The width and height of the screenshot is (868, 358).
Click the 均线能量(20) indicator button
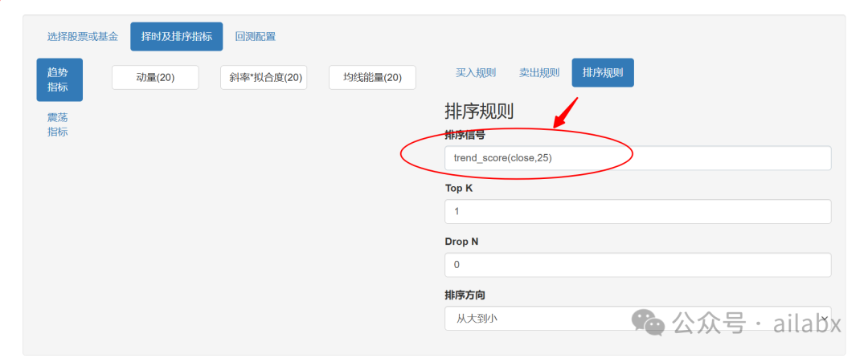pyautogui.click(x=372, y=77)
